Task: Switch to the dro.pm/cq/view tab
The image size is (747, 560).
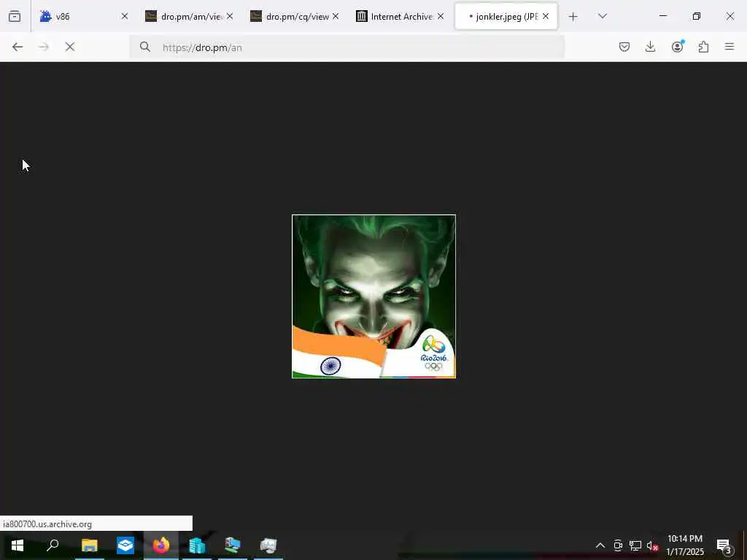Action: pyautogui.click(x=295, y=17)
